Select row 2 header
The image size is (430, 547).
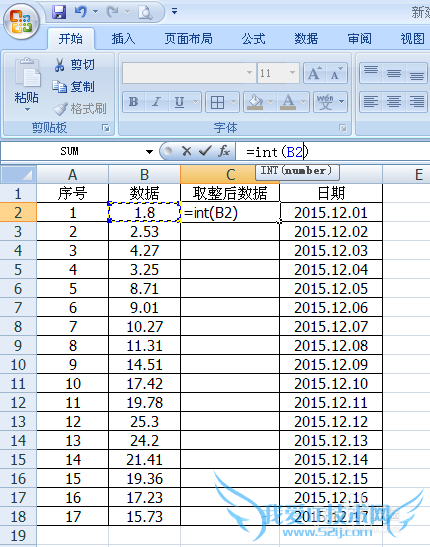tap(18, 212)
